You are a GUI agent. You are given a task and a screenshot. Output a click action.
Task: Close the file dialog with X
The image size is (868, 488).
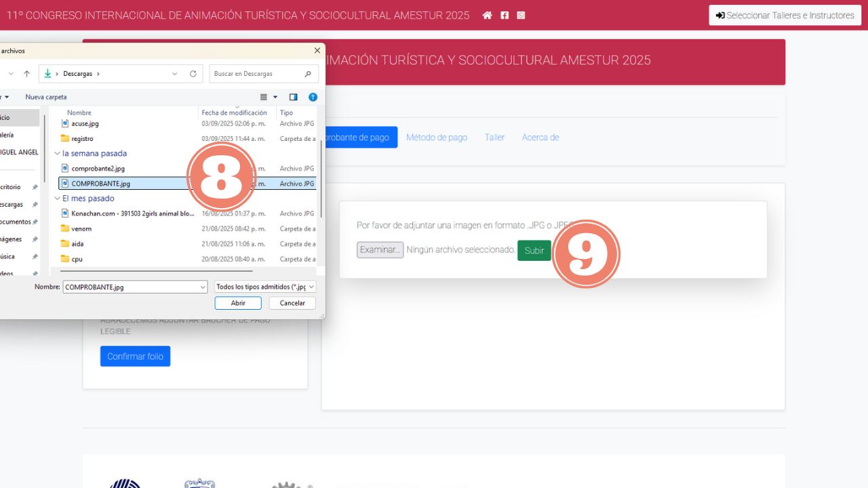coord(317,51)
